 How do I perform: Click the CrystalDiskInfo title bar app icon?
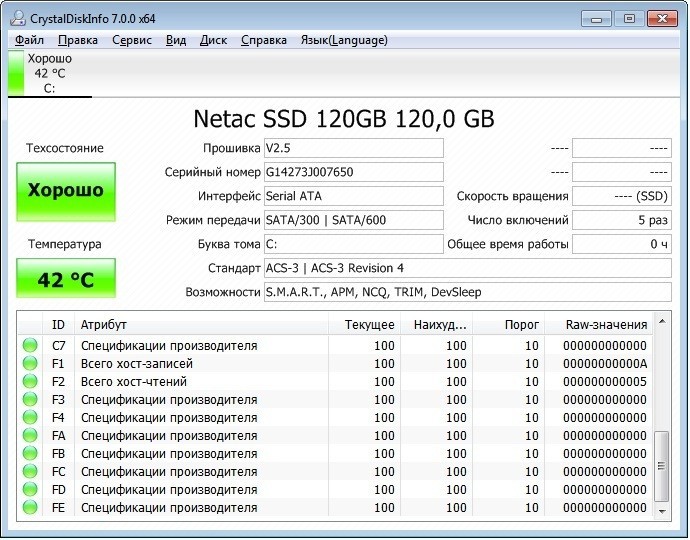point(18,18)
